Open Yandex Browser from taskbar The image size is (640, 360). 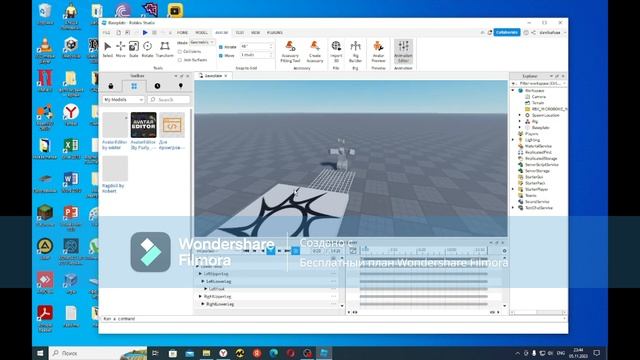click(223, 353)
